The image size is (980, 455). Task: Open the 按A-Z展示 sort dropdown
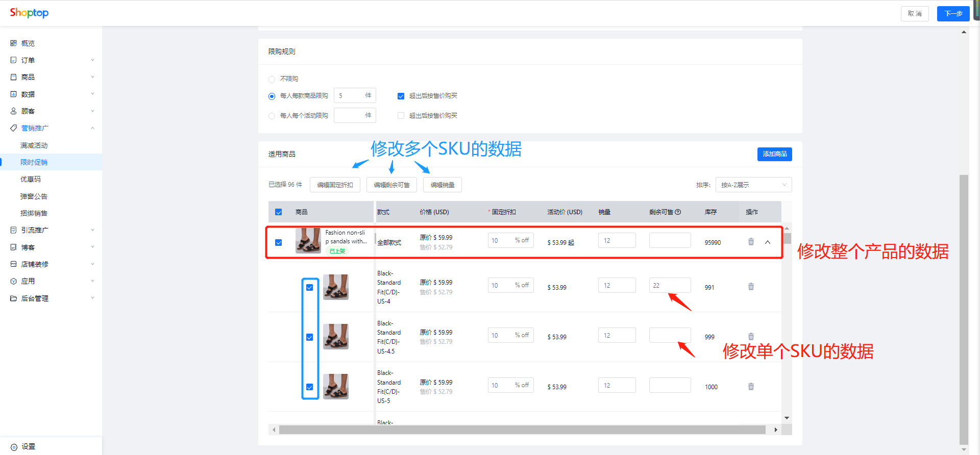[753, 185]
